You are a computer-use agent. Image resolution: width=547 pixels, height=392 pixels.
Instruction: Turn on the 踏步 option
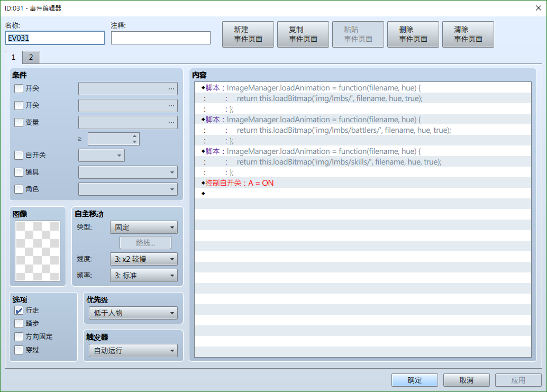tap(19, 323)
